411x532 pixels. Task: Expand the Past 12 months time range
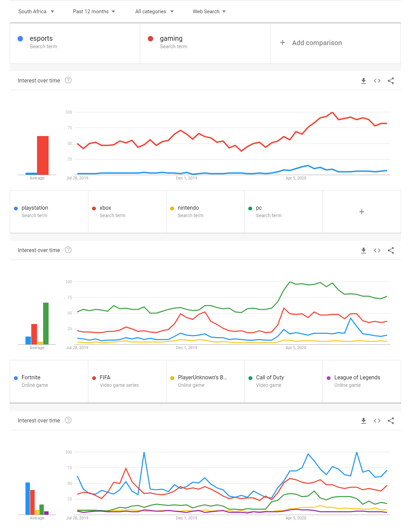[x=94, y=12]
